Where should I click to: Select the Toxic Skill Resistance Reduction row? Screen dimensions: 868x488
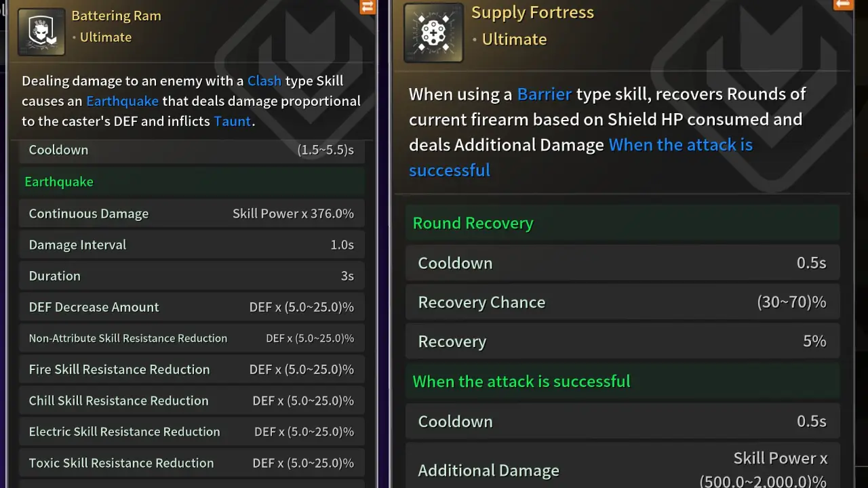click(x=191, y=463)
